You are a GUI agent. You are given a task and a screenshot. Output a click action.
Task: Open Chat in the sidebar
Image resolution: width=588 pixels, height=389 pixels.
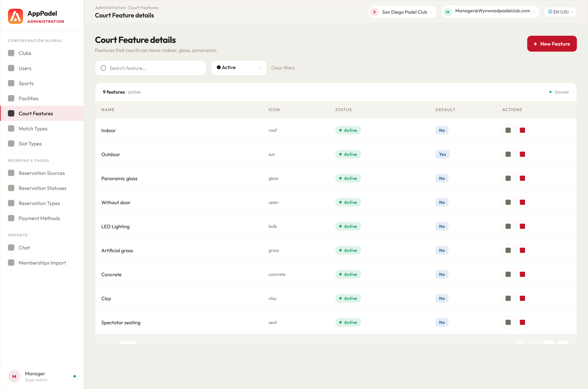coord(42,248)
